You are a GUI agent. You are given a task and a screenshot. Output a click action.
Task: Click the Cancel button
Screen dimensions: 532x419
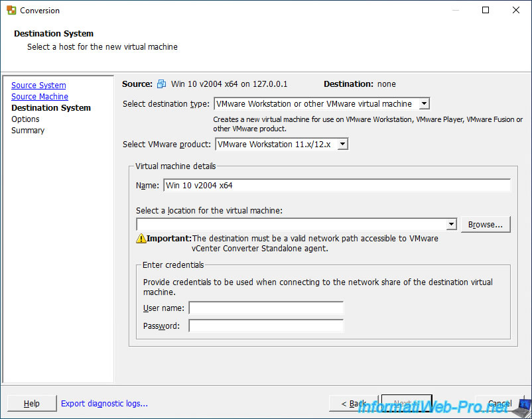click(x=499, y=403)
